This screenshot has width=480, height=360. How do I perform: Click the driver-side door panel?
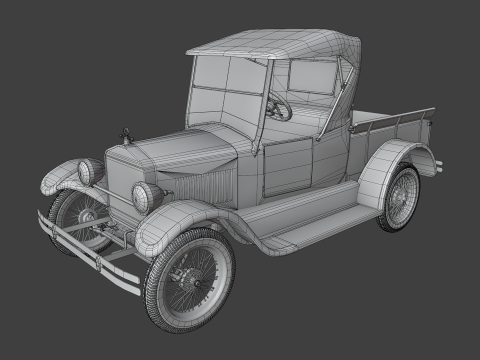288,168
